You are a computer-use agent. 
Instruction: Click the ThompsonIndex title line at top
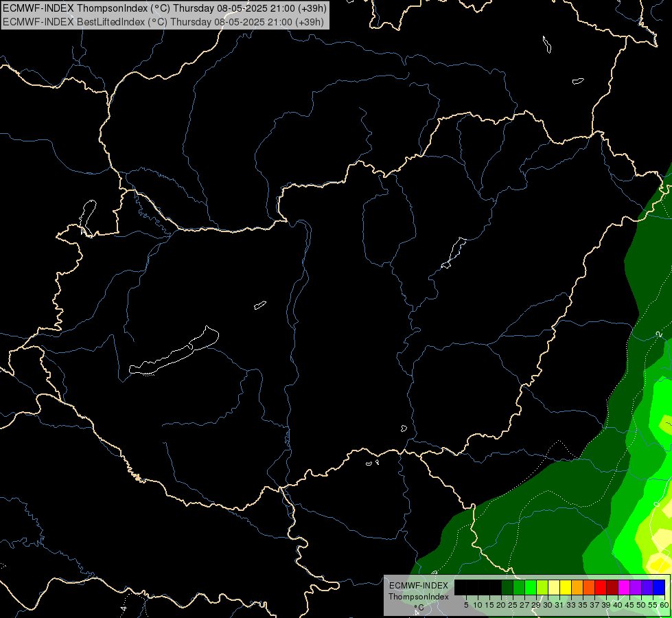[x=165, y=8]
